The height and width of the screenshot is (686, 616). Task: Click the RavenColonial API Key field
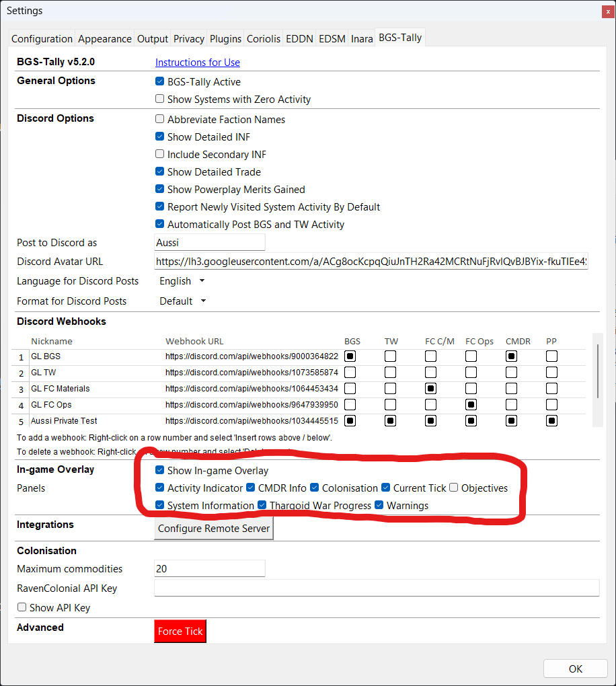point(377,588)
